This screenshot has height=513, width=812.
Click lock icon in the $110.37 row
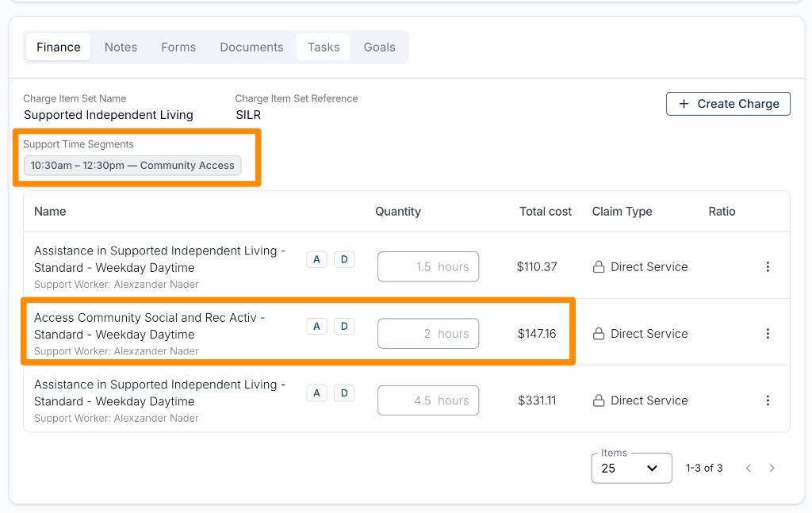tap(599, 266)
